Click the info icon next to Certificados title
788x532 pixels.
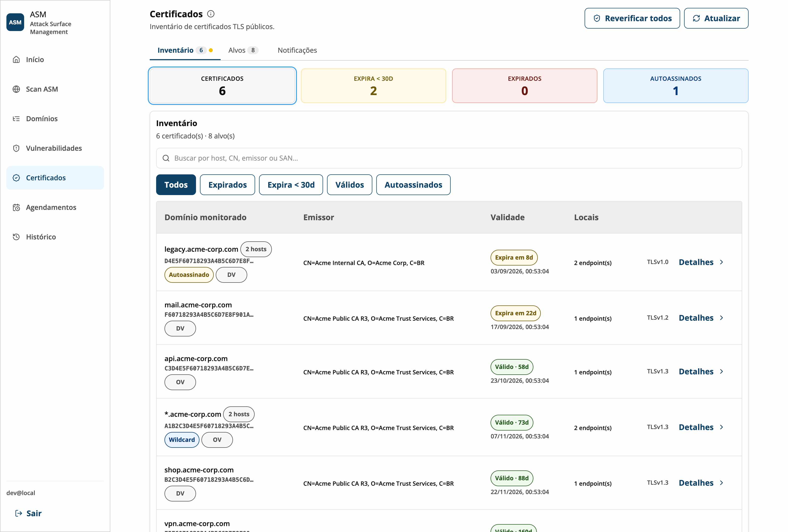click(x=211, y=14)
